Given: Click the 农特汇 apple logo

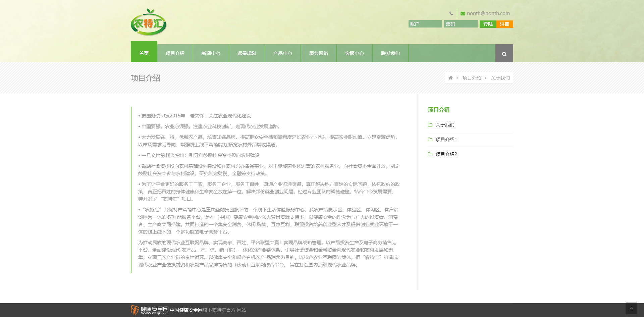Looking at the screenshot, I should [x=149, y=22].
